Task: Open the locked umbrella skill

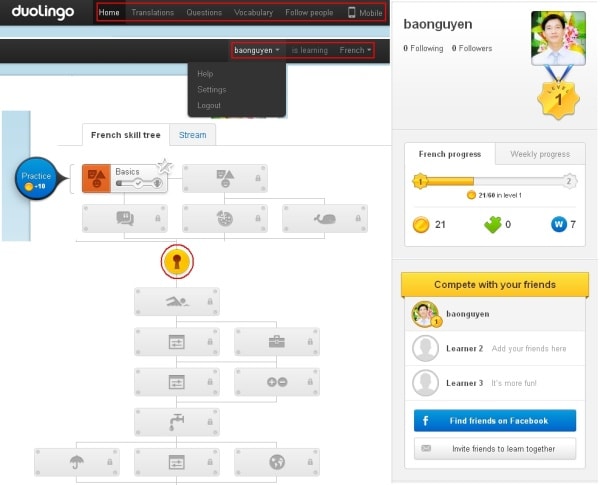Action: click(x=77, y=462)
